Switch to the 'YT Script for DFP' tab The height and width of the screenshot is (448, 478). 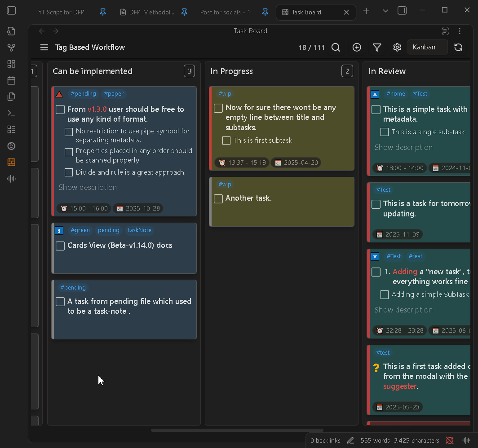click(61, 12)
